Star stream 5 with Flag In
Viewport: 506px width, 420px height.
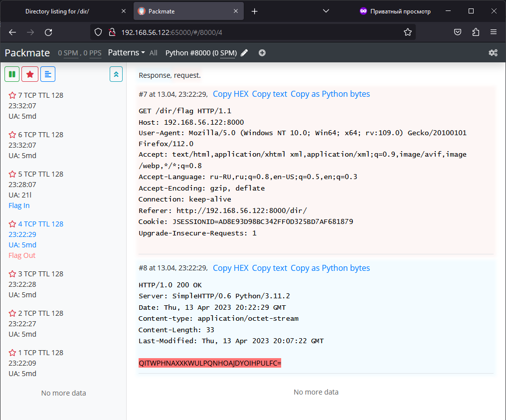[12, 174]
